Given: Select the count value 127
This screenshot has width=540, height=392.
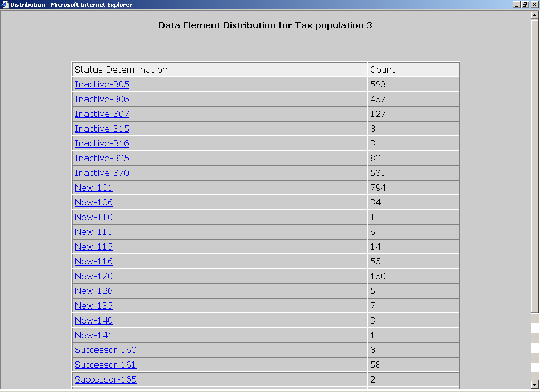Looking at the screenshot, I should [x=378, y=114].
